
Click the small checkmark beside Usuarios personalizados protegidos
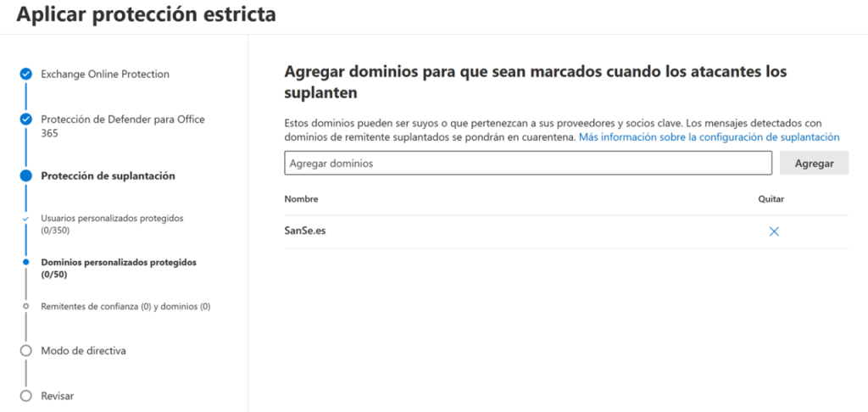click(x=26, y=219)
